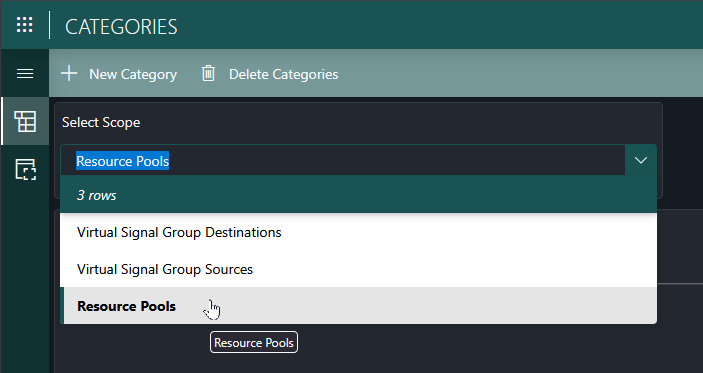703x373 pixels.
Task: Click the Select Scope input showing Resource Pools
Action: (x=343, y=160)
